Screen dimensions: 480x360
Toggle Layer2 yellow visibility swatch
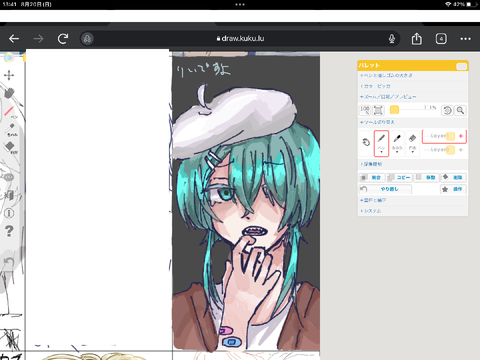coord(450,150)
